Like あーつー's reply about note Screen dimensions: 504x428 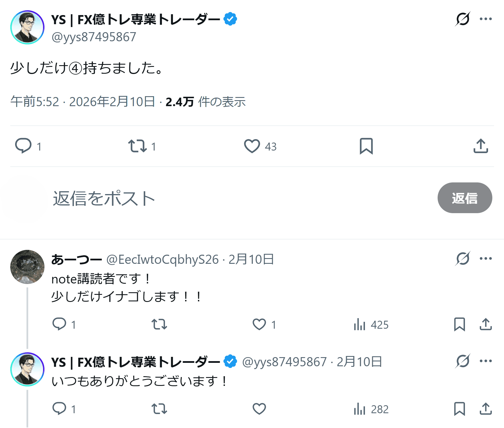[x=259, y=324]
